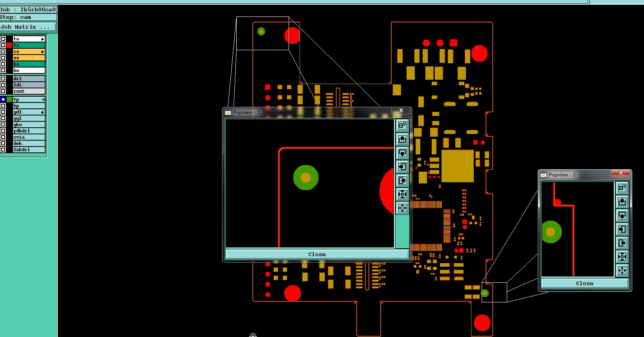This screenshot has width=644, height=337.
Task: Select layer name 'cvia'
Action: point(29,137)
